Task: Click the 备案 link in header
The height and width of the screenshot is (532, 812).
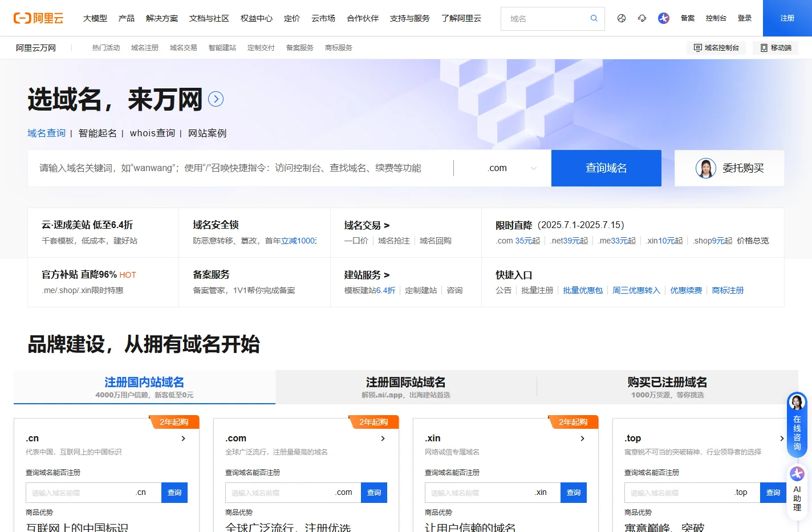Action: [688, 18]
